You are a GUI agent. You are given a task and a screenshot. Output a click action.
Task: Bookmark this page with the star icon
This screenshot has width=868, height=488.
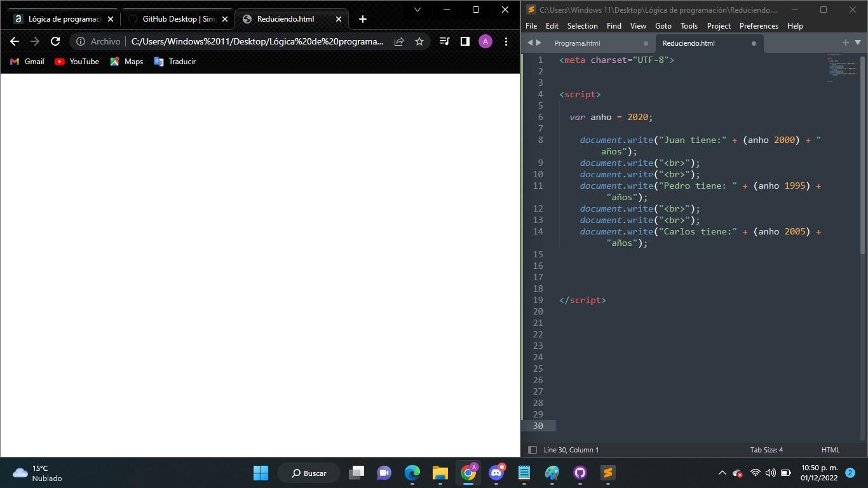coord(418,41)
